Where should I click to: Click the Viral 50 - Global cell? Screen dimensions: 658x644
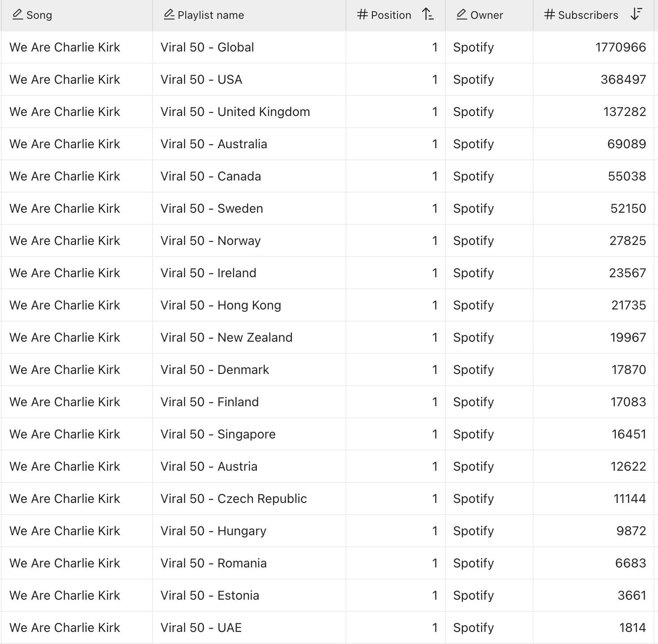click(x=249, y=47)
